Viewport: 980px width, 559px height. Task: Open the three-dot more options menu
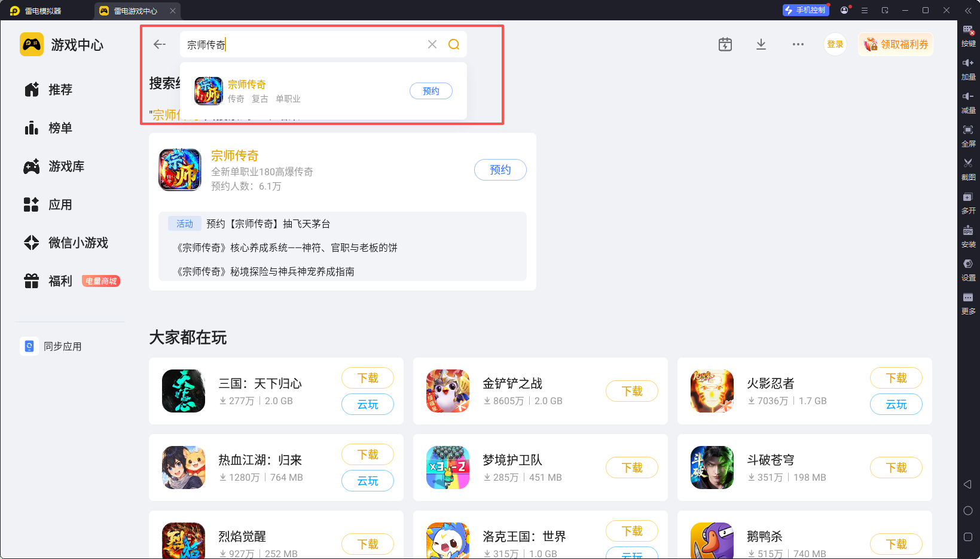click(798, 44)
